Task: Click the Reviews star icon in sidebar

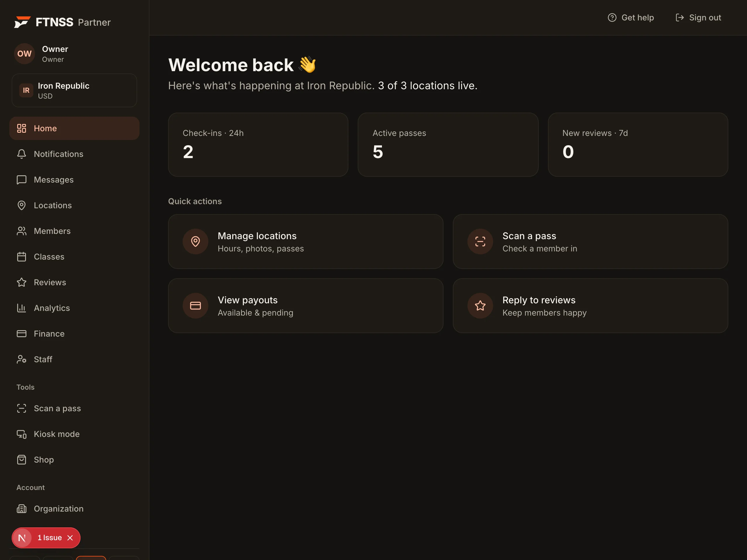Action: coord(22,282)
